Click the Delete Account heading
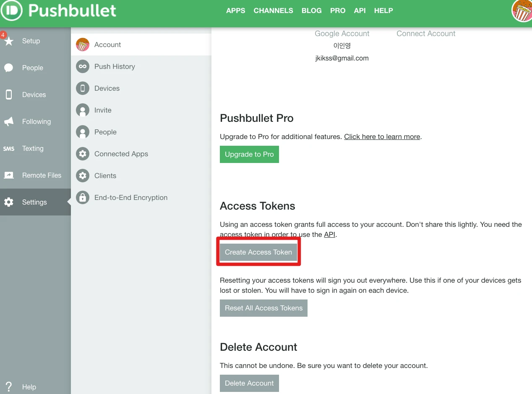The width and height of the screenshot is (532, 394). [258, 347]
